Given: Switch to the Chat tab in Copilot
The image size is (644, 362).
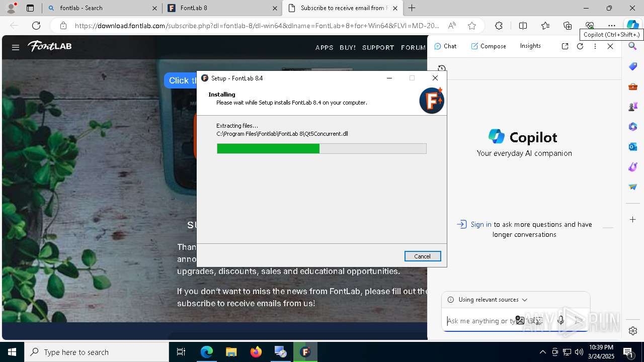Looking at the screenshot, I should pyautogui.click(x=445, y=46).
